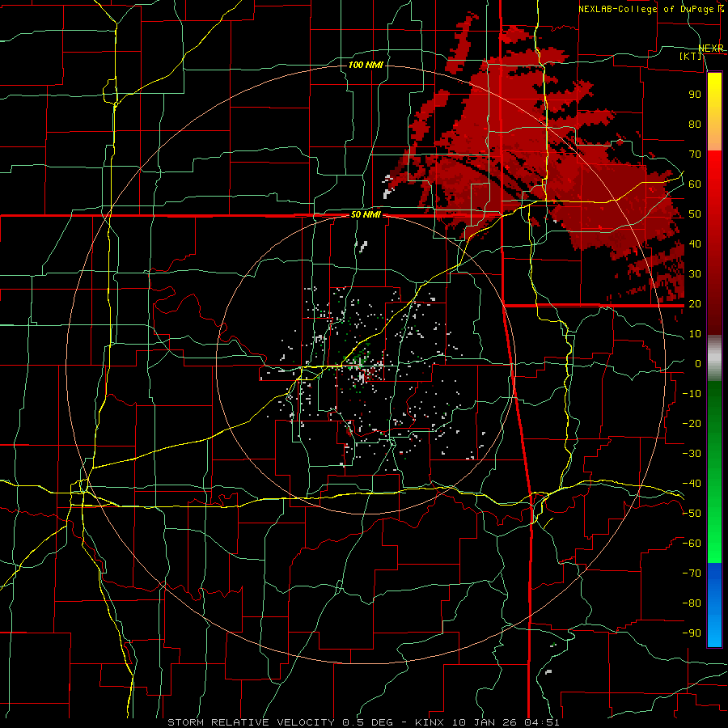
Task: Click the -70 value on velocity scale
Action: (692, 574)
